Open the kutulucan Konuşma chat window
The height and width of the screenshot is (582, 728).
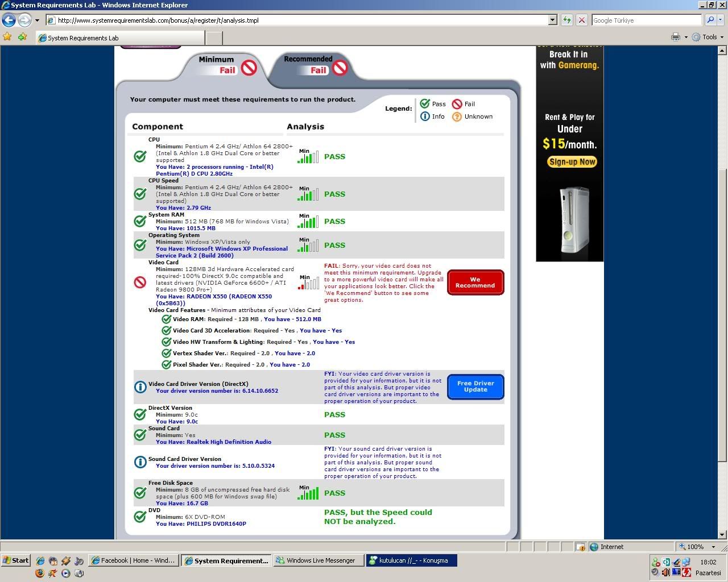(411, 560)
